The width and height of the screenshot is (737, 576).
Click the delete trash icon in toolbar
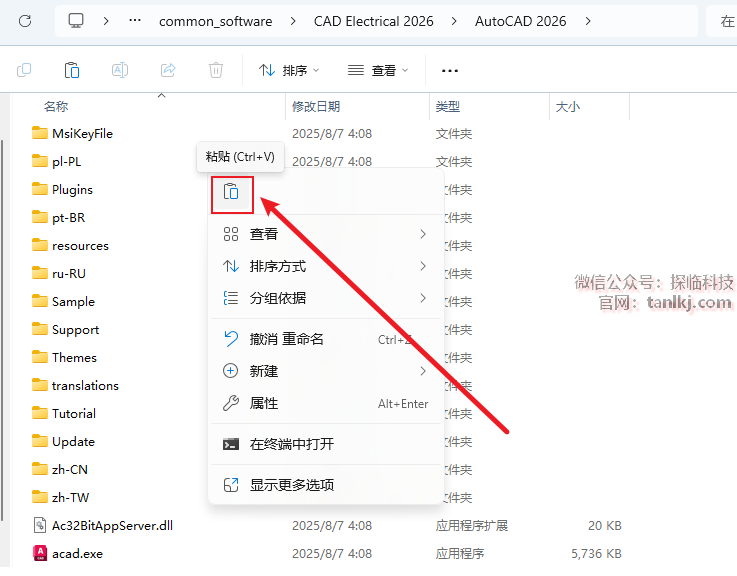click(216, 70)
